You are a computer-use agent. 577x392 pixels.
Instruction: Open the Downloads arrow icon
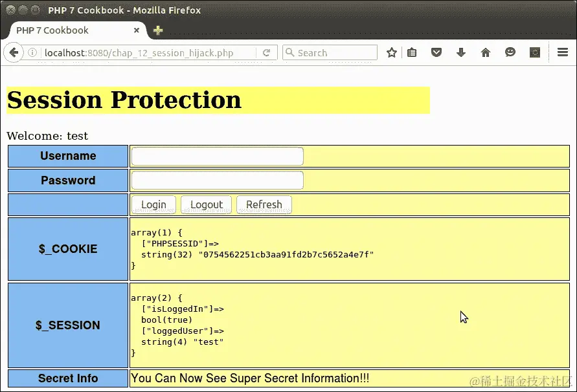461,52
